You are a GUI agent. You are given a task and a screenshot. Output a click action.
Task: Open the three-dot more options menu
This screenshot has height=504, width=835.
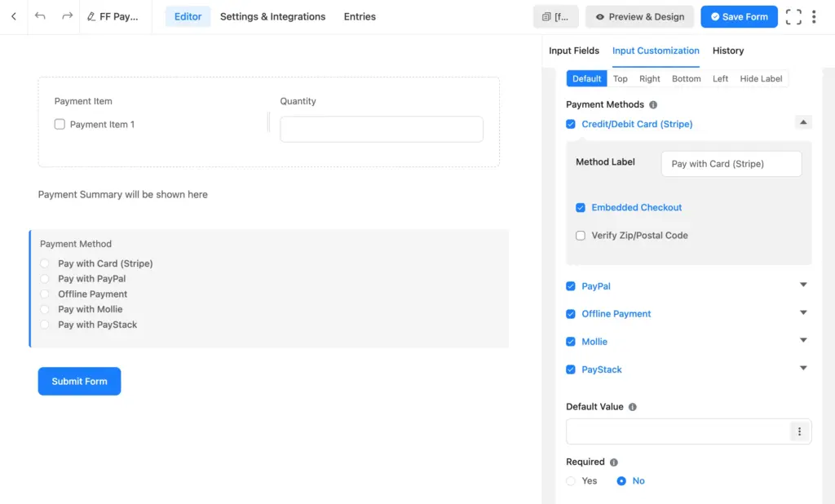814,17
